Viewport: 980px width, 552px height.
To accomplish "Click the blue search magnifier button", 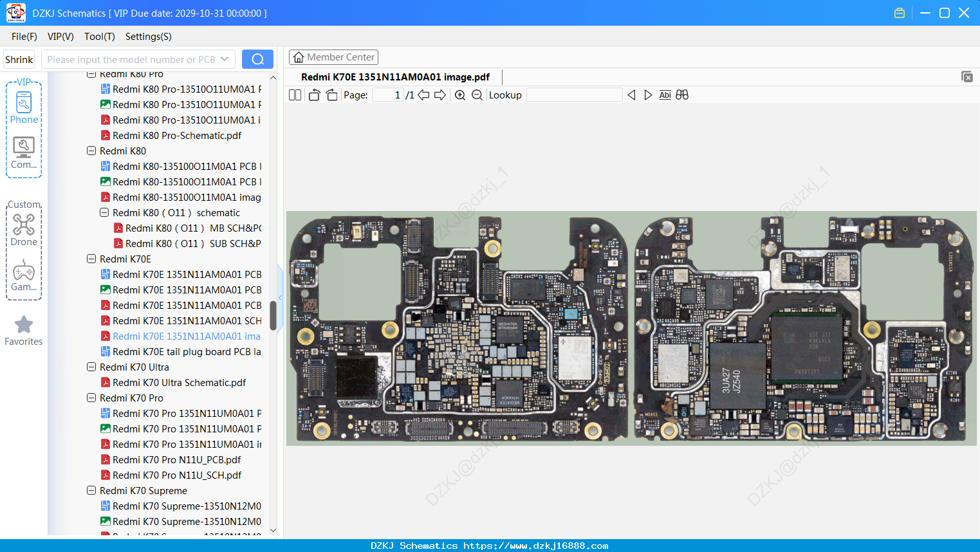I will coord(257,59).
